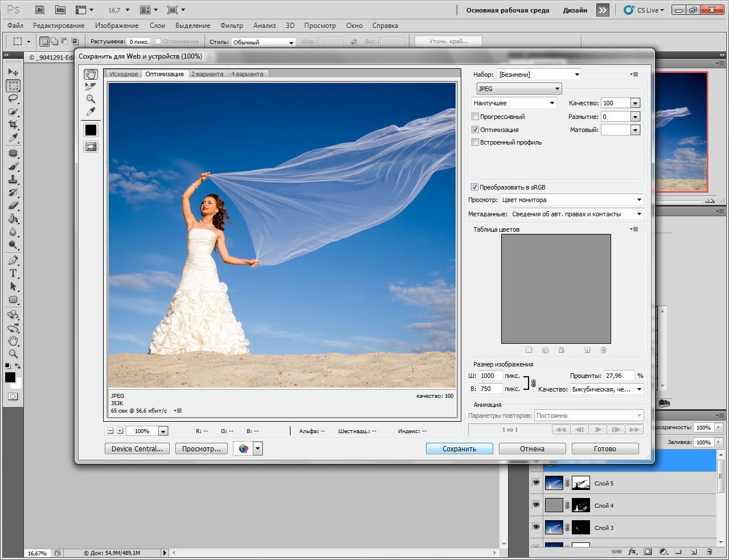Open the Фильтр menu
Screen dimensions: 729x560
pyautogui.click(x=231, y=26)
